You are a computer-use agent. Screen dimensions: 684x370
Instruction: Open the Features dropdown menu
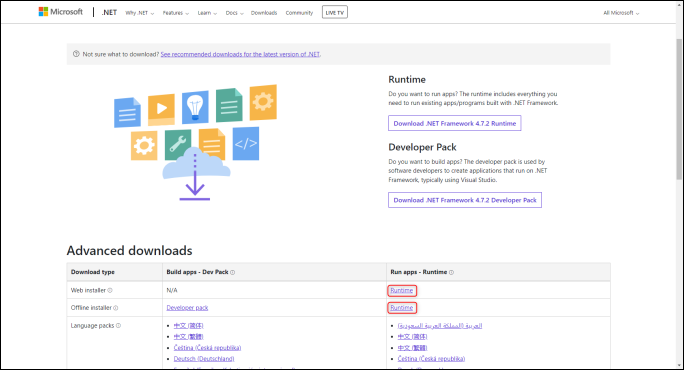(176, 13)
